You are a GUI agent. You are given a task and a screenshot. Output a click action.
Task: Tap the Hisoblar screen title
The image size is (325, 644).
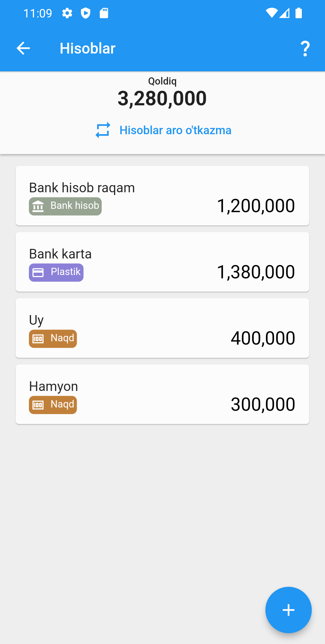[88, 48]
